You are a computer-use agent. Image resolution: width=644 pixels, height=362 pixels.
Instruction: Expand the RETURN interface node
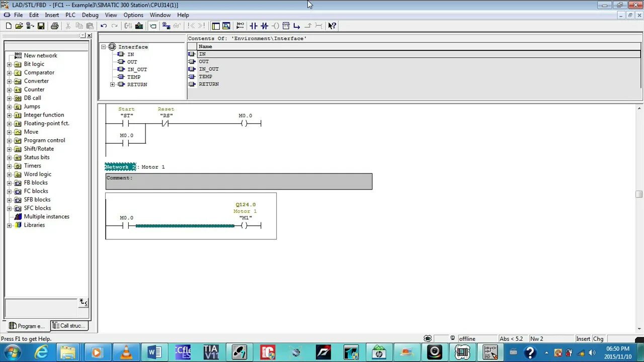(113, 84)
